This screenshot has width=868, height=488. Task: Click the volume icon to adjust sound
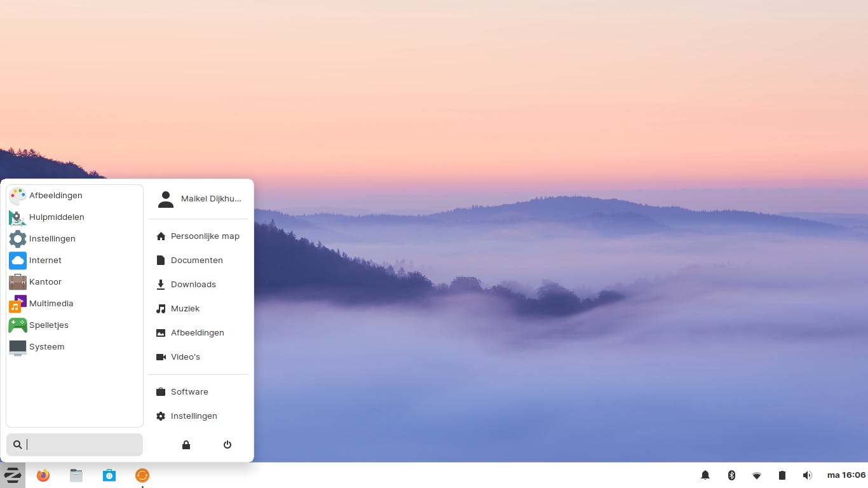click(x=807, y=475)
